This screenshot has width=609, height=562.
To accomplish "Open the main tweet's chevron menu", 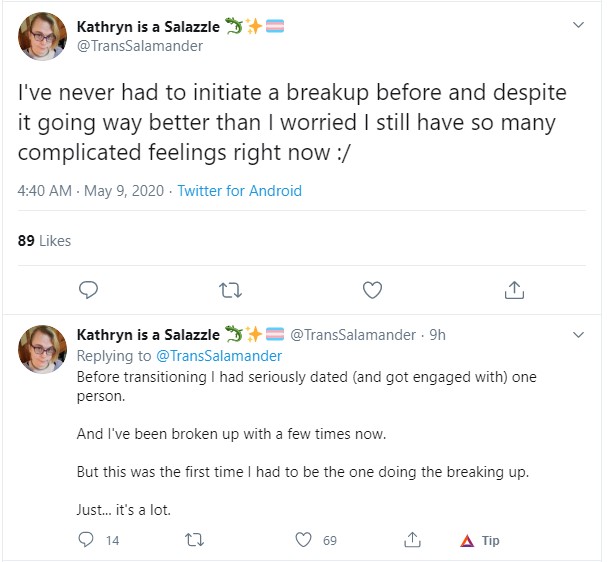I will 578,25.
